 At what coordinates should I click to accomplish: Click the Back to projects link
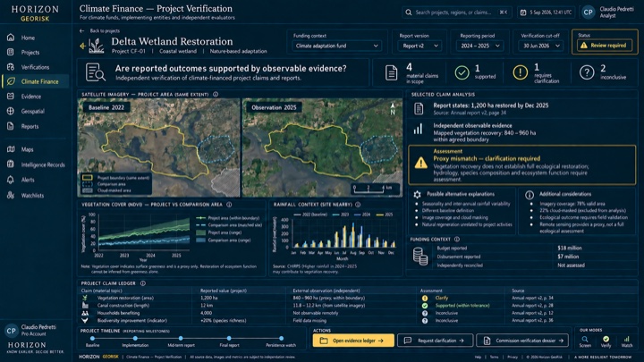[99, 30]
